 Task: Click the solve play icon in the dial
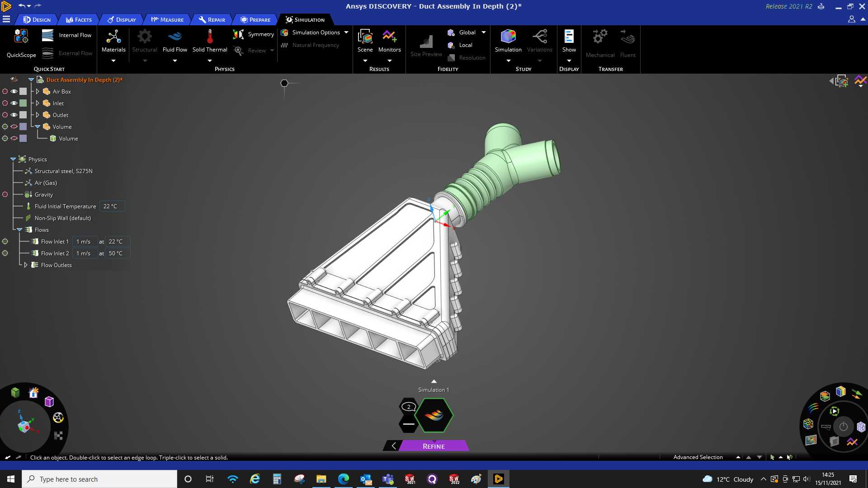835,411
